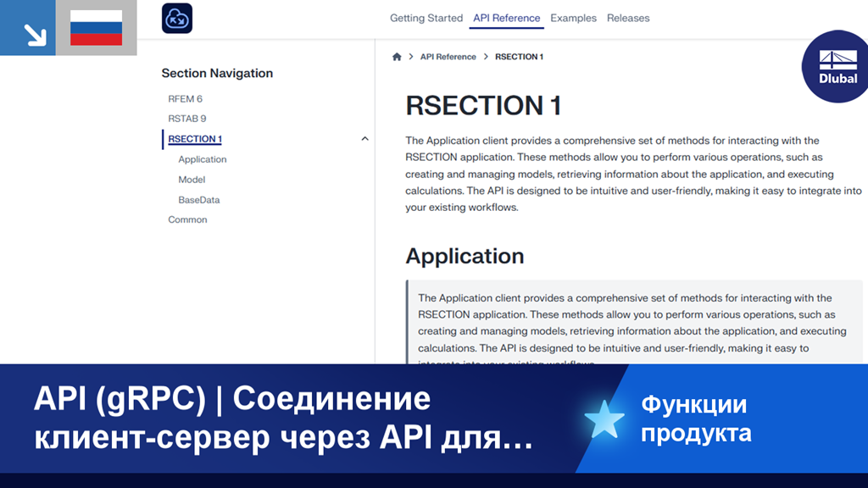The height and width of the screenshot is (488, 868).
Task: Click the star icon near Функции продукта
Action: 604,419
